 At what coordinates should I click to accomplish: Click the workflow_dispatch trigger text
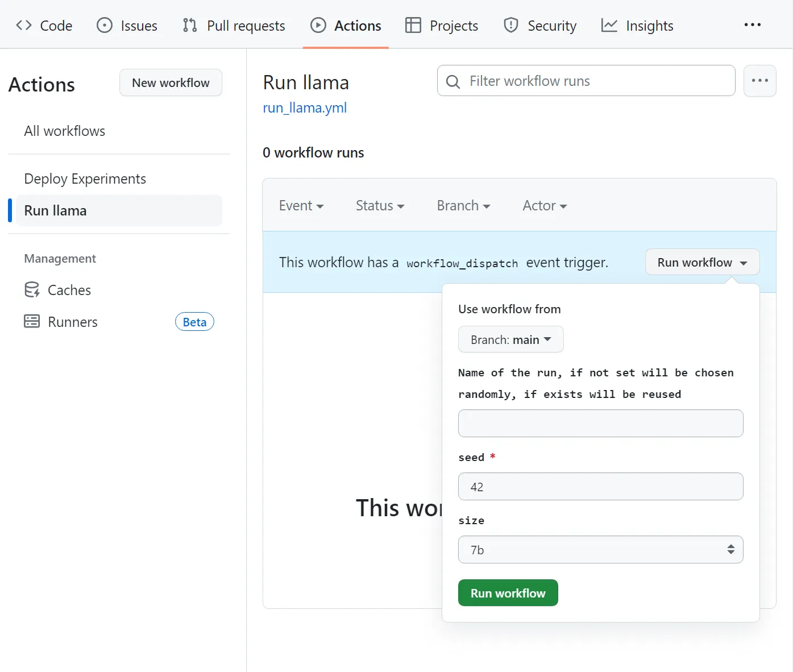(x=462, y=263)
